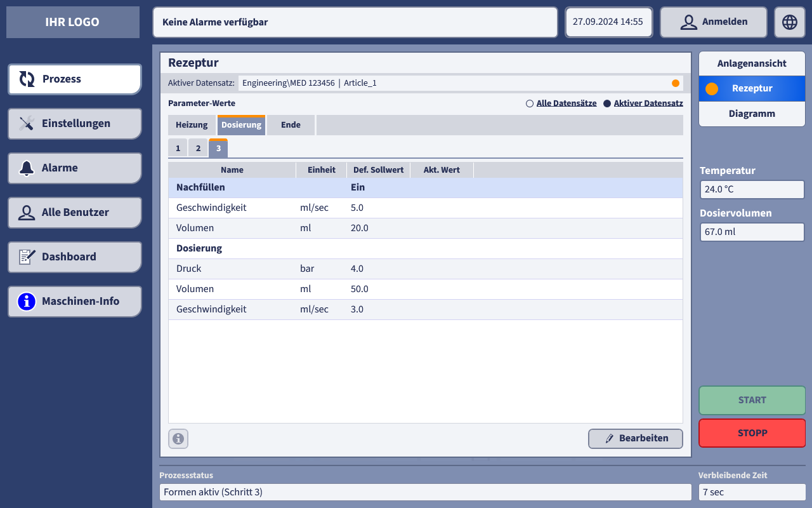This screenshot has width=812, height=508.
Task: Open language selection globe icon
Action: [x=790, y=22]
